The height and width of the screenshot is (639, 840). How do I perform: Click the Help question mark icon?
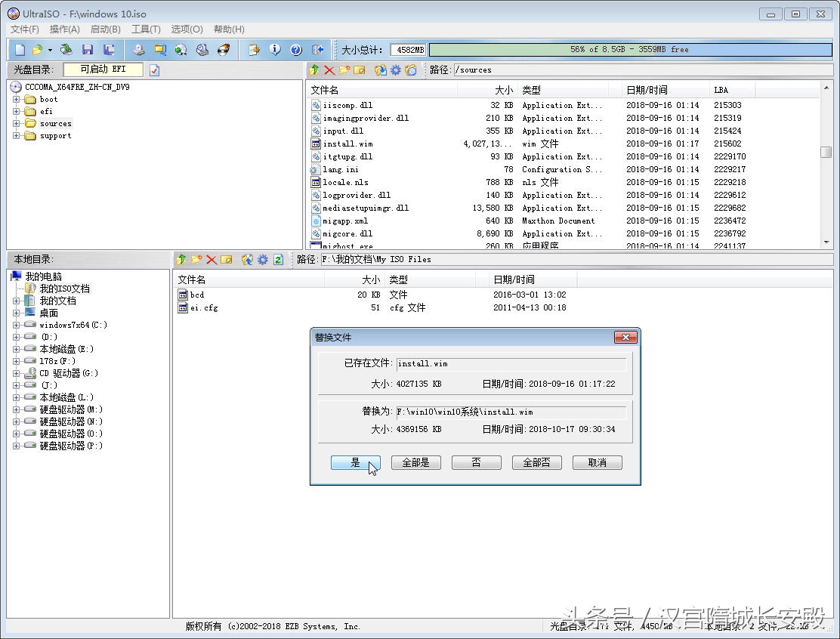click(x=296, y=50)
